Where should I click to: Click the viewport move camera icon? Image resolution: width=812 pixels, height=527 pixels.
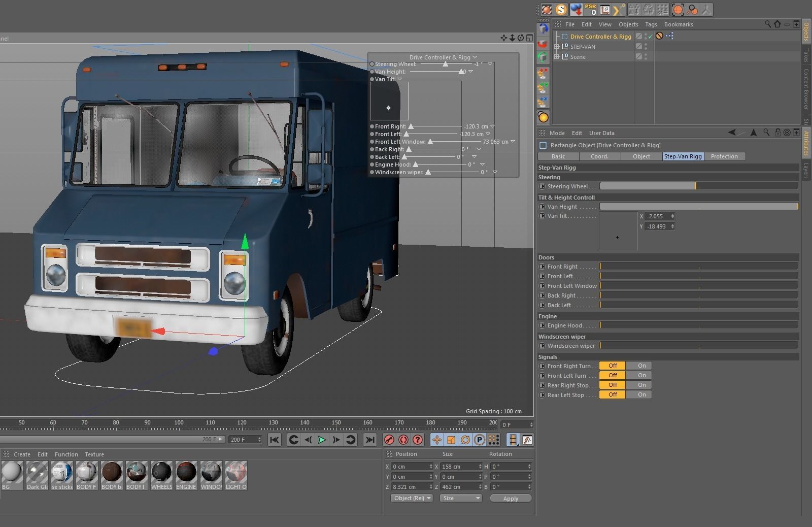[x=503, y=38]
